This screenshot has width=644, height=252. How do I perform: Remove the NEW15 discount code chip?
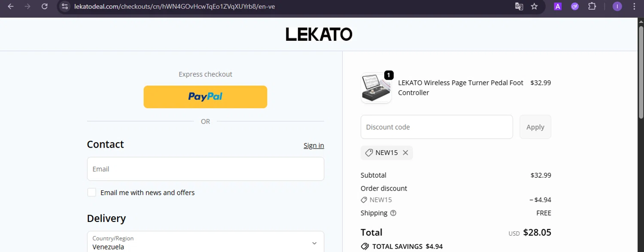click(x=405, y=153)
